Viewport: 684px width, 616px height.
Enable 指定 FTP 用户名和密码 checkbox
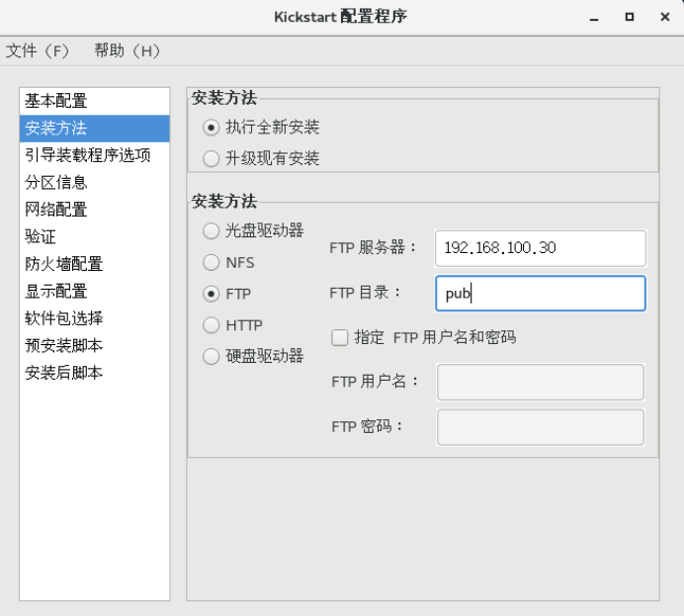pos(340,338)
